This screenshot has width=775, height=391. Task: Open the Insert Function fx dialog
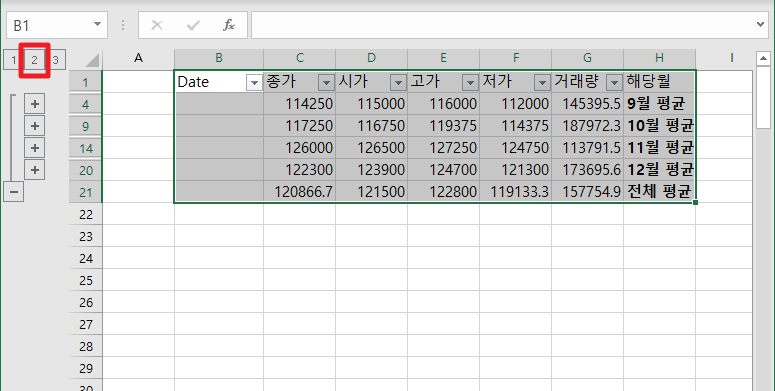click(x=228, y=25)
